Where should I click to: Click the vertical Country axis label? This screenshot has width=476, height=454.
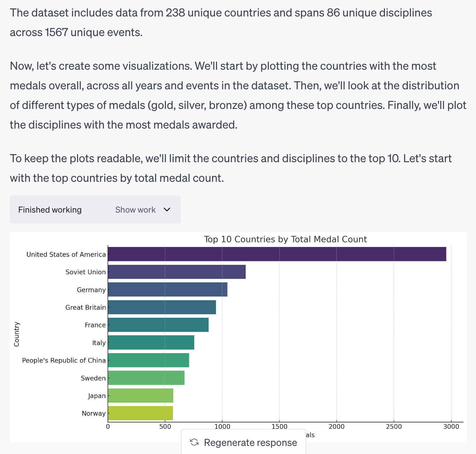coord(16,334)
